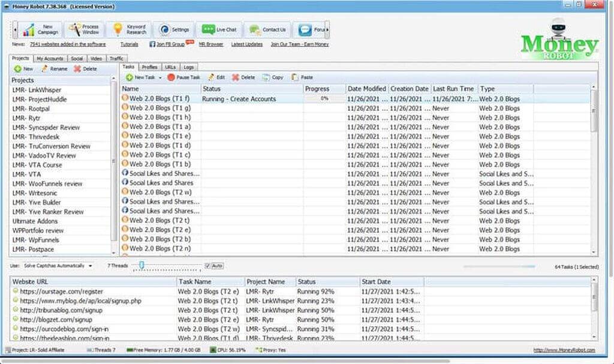Open the Profiles tab
The image size is (614, 364).
click(149, 67)
